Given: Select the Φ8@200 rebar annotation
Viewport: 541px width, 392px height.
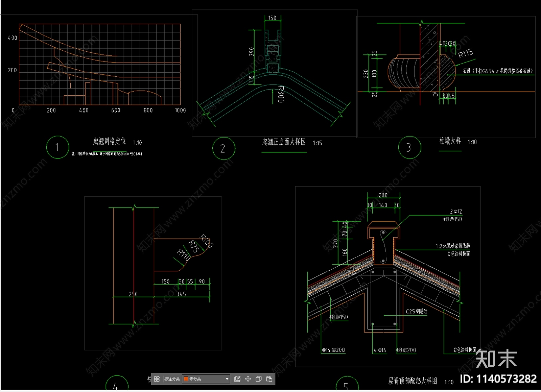Looking at the screenshot, I should (406, 350).
